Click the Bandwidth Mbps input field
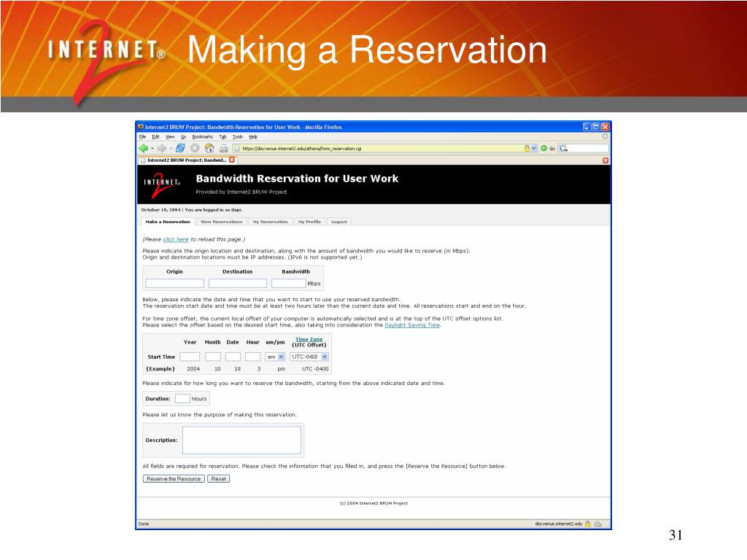The image size is (747, 560). point(289,284)
